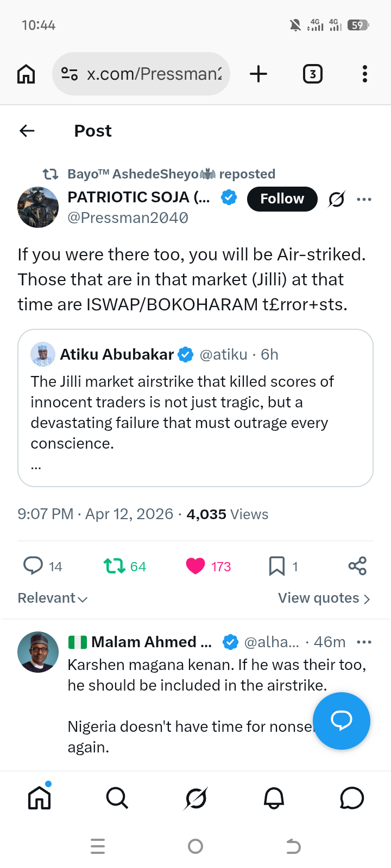The image size is (391, 868).
Task: Toggle the bookmark on this post
Action: pos(277,566)
